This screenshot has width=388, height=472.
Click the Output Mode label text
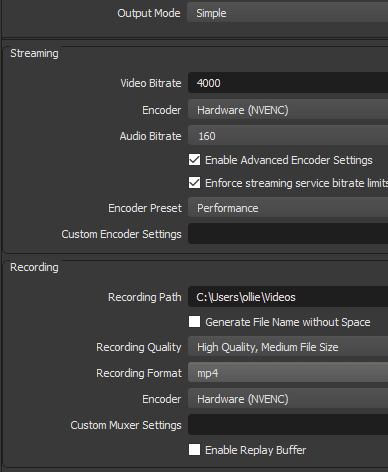click(149, 13)
